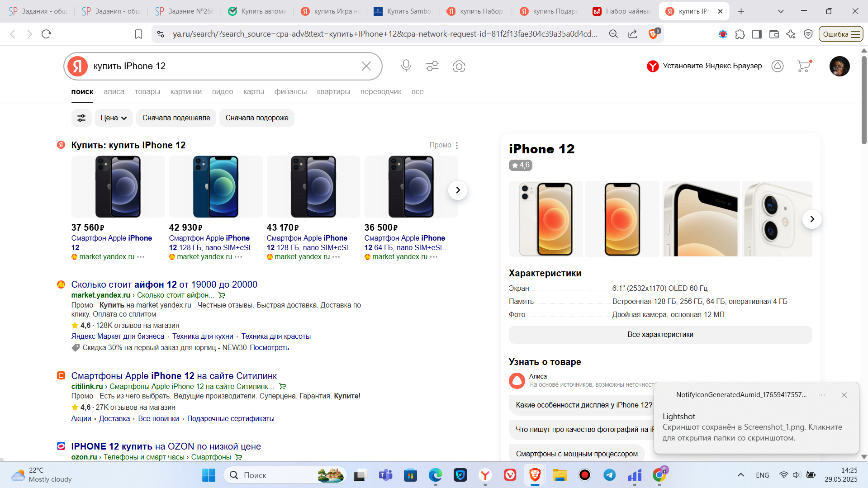868x488 pixels.
Task: Open image search camera icon
Action: [x=459, y=66]
